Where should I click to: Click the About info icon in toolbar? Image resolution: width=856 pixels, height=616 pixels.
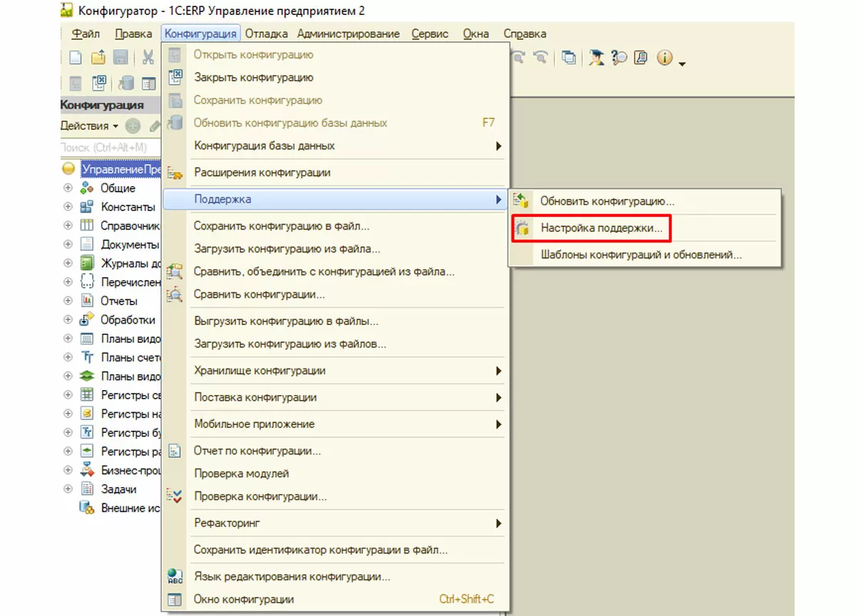click(665, 58)
